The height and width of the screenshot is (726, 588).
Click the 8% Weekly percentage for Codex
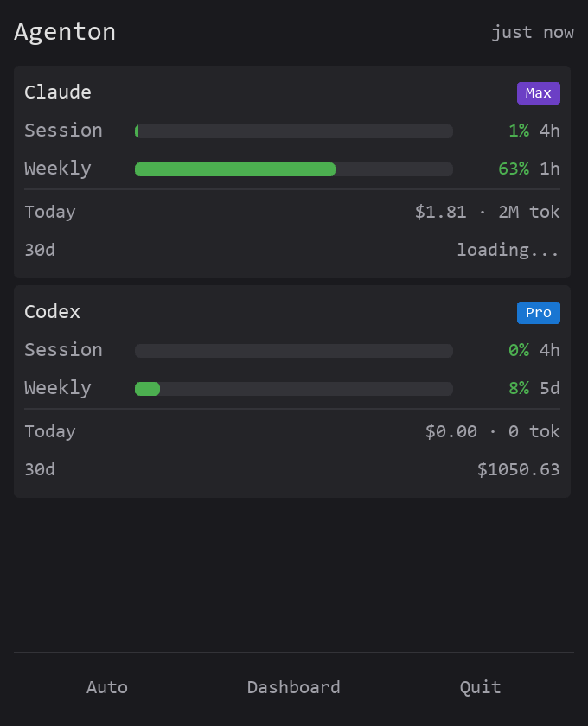tap(519, 388)
